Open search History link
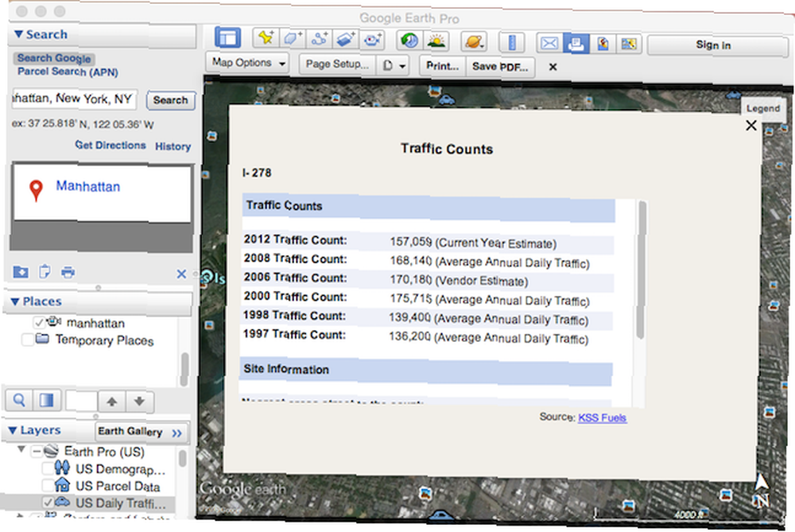The image size is (795, 532). [173, 146]
